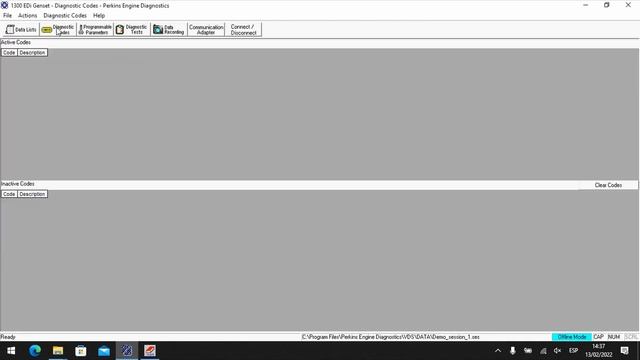Click the Description header under Active Codes
Image resolution: width=640 pixels, height=360 pixels.
pyautogui.click(x=32, y=53)
